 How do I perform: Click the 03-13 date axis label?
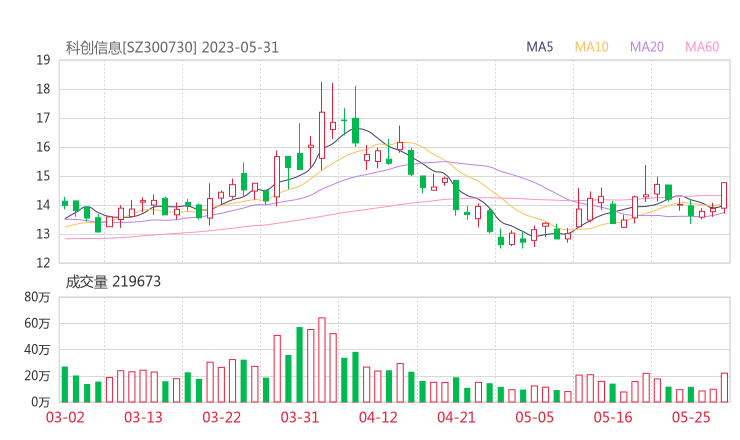[143, 417]
